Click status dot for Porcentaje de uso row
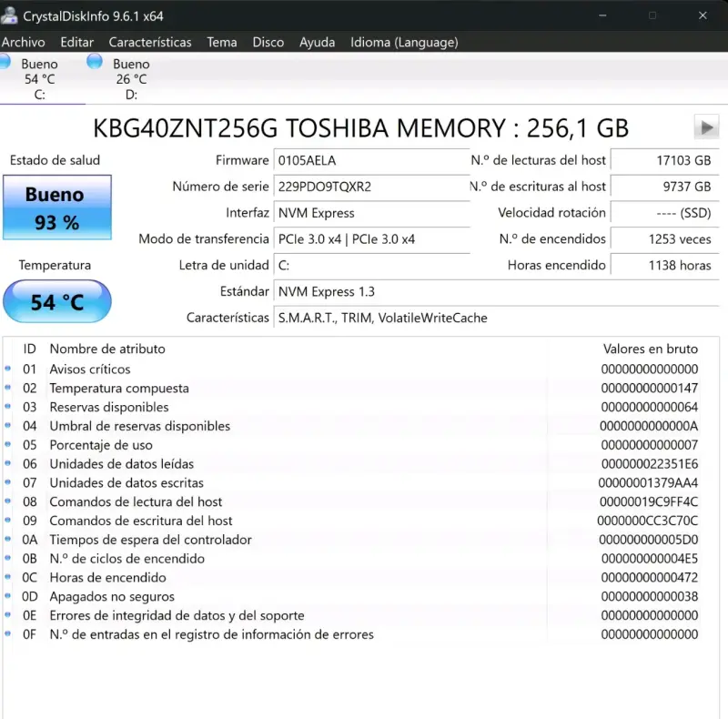This screenshot has height=719, width=728. click(7, 444)
